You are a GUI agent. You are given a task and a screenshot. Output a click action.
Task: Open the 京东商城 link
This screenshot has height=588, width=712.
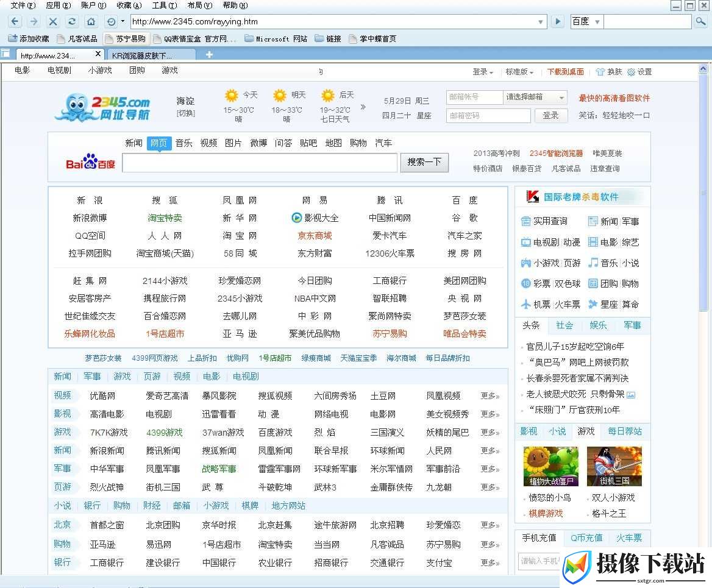point(315,236)
